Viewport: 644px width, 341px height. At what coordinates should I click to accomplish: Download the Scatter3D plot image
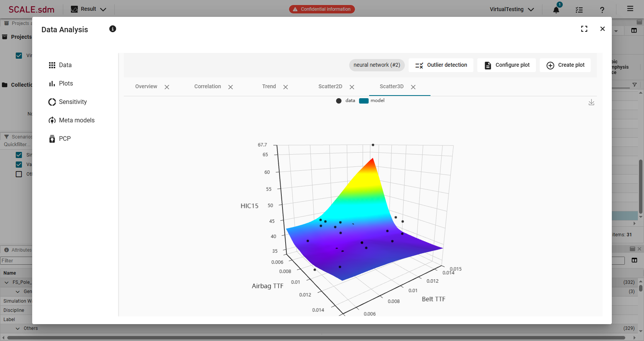(x=591, y=102)
